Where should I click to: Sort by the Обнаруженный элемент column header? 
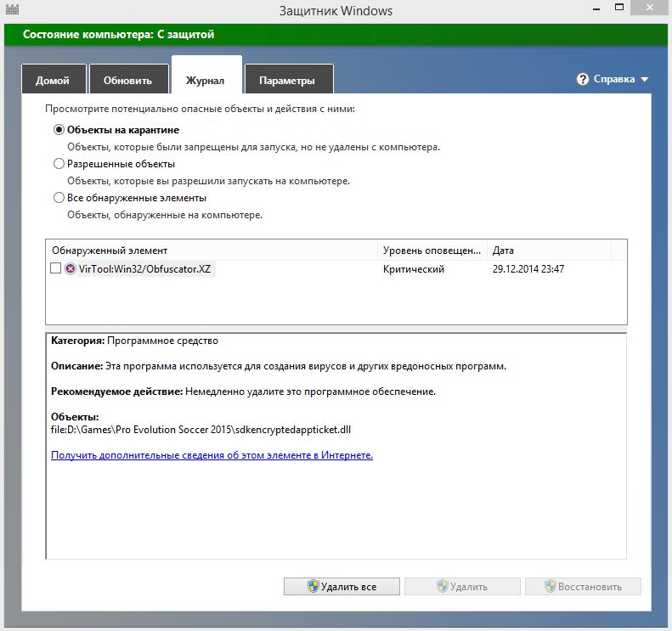coord(212,251)
